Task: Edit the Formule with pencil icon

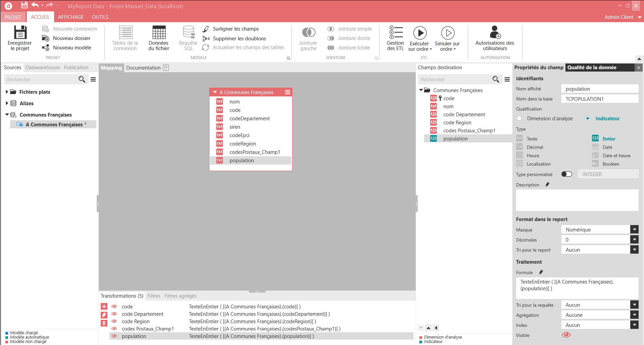Action: click(541, 272)
